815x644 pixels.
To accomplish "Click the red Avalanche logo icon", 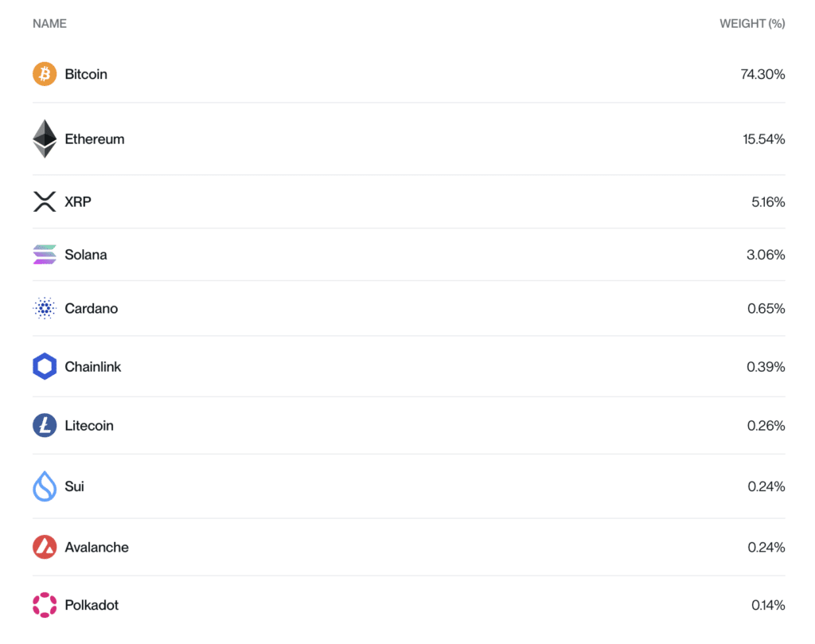I will click(x=45, y=547).
